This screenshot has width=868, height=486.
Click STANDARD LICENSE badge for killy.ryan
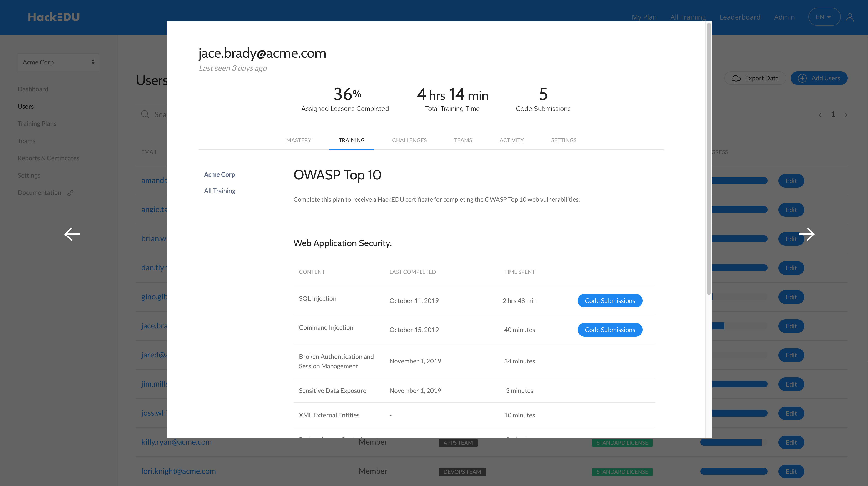pos(622,443)
